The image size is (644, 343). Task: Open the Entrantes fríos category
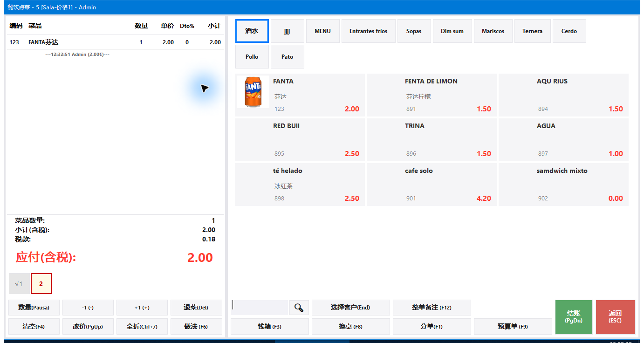[368, 31]
